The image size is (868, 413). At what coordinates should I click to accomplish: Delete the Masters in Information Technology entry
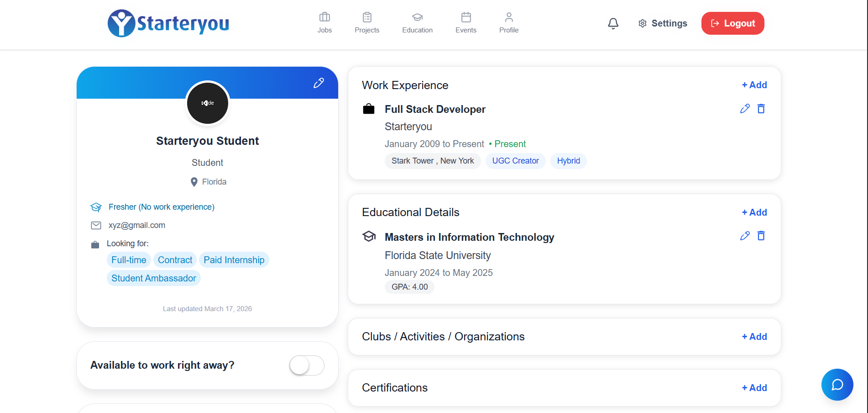[x=761, y=236]
